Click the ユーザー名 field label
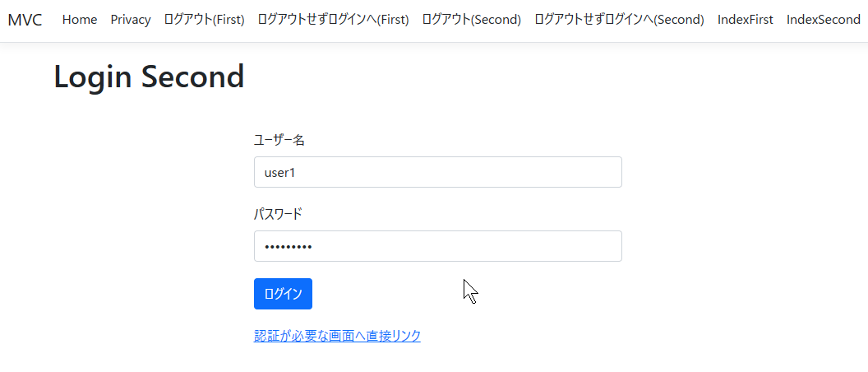Viewport: 868px width, 372px height. pyautogui.click(x=279, y=140)
